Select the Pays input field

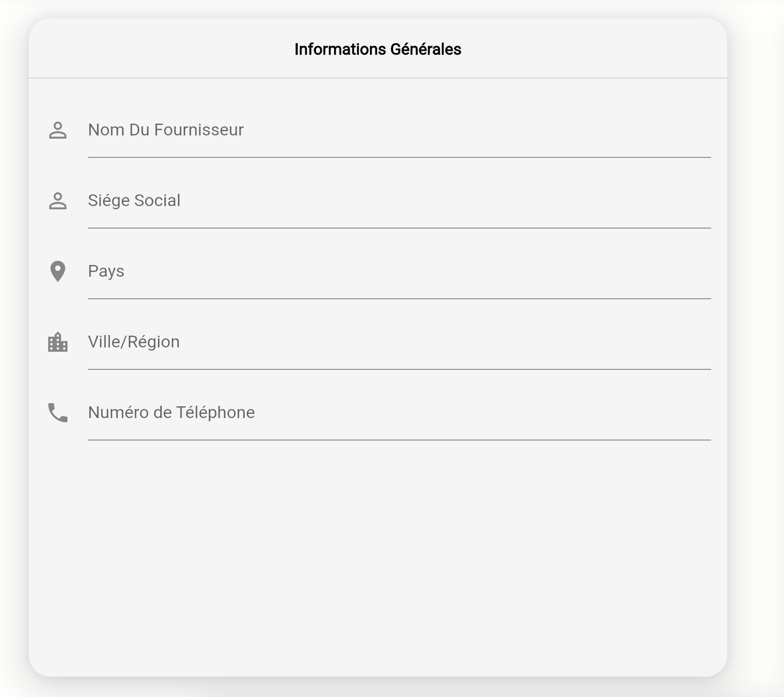pos(399,271)
